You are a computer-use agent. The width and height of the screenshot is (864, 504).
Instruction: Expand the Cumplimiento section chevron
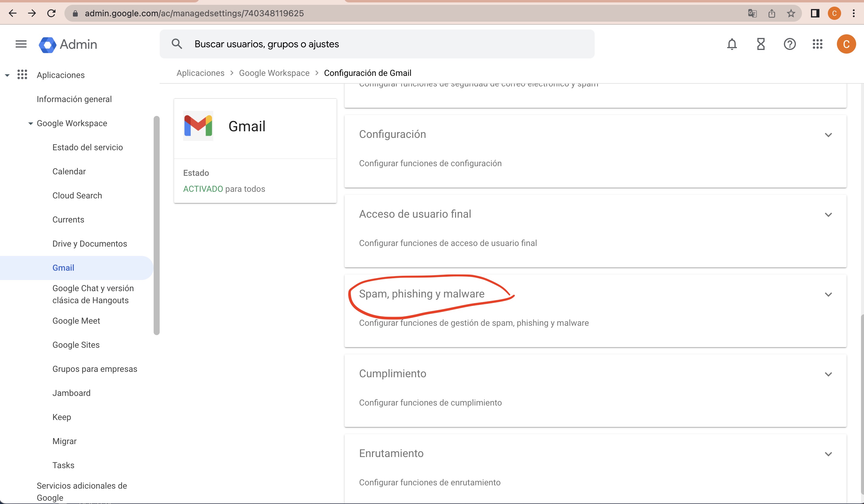[x=828, y=375]
